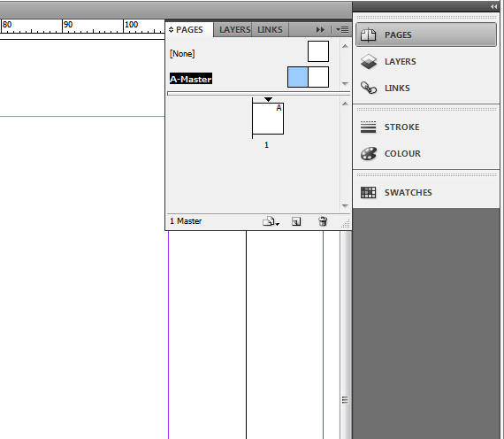Open the Pages panel from dock
504x439 pixels.
coord(426,35)
